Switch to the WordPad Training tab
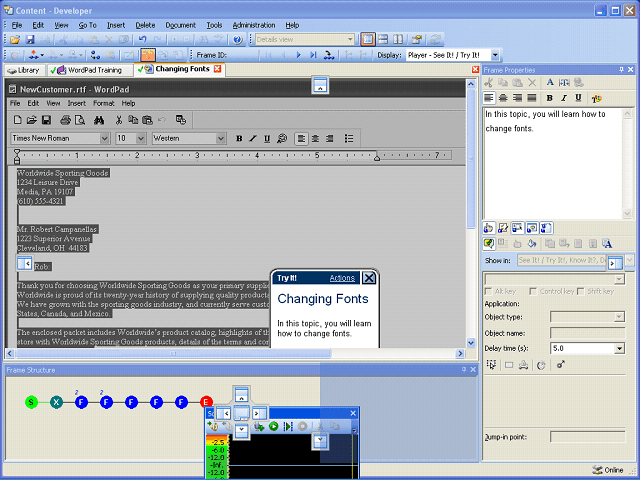640x480 pixels. click(90, 70)
